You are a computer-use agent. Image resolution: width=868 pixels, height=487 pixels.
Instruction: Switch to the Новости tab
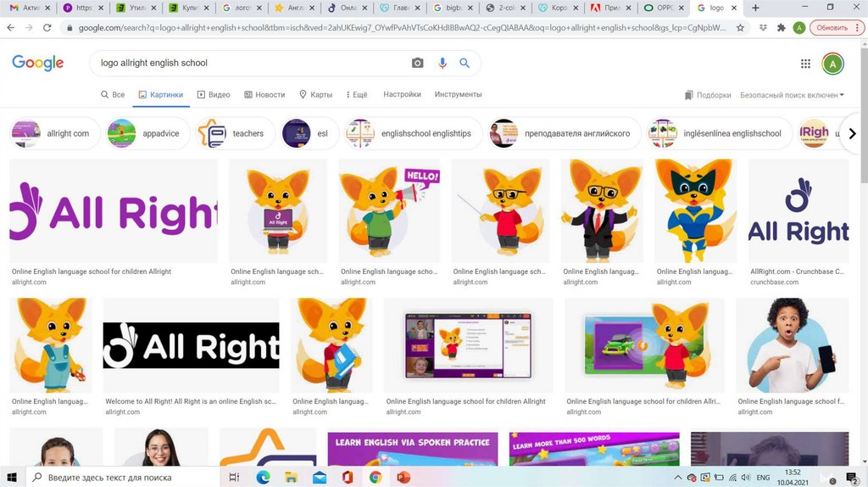tap(264, 95)
